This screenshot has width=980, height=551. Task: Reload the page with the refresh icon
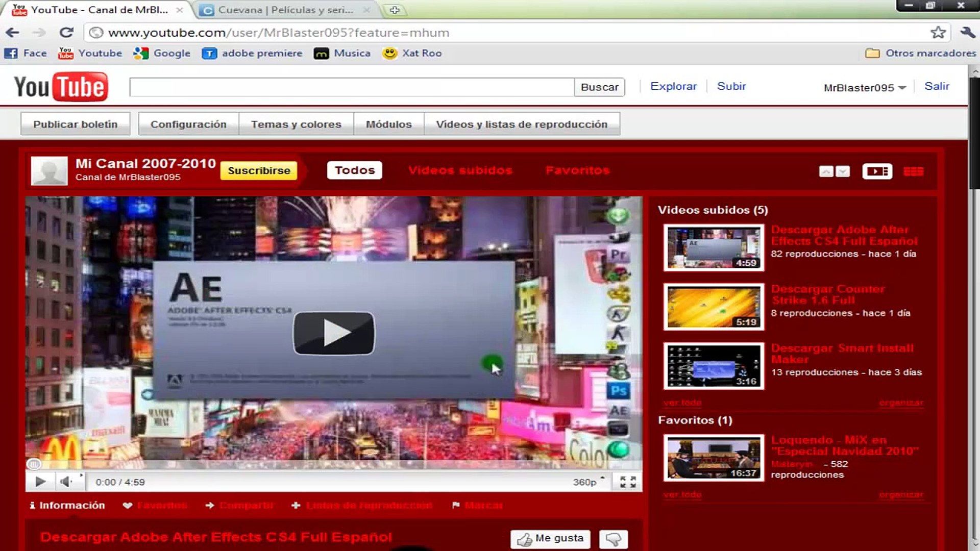coord(66,33)
